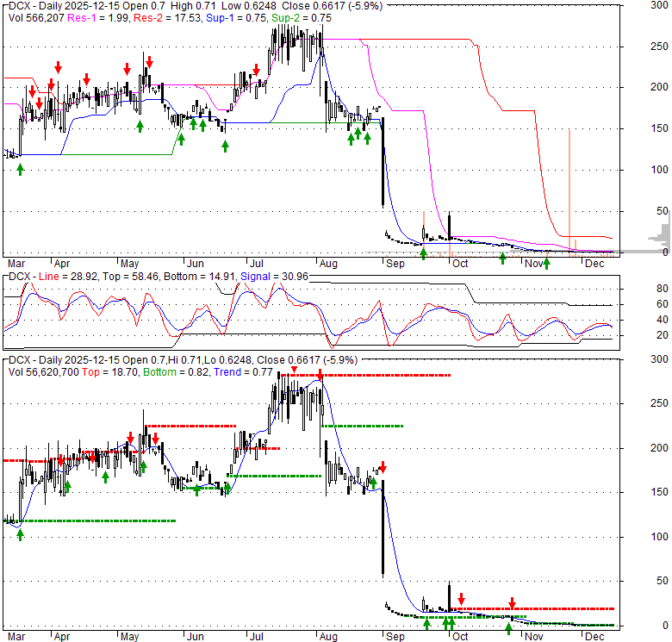
Task: Click red arrow at late August drop, bottom chart
Action: 383,467
